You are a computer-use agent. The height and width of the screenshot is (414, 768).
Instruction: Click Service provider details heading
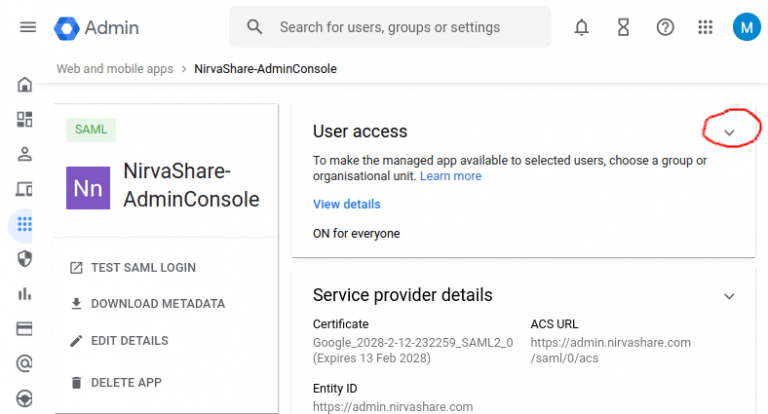[403, 295]
